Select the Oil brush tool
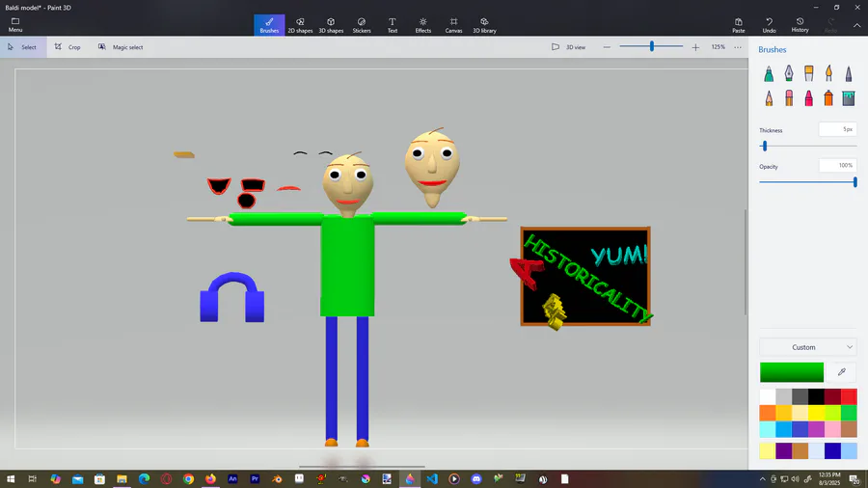868x488 pixels. 809,73
